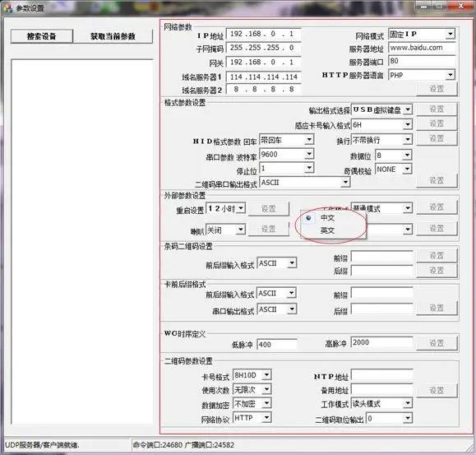Click the 获取当前参数 button

tap(113, 36)
